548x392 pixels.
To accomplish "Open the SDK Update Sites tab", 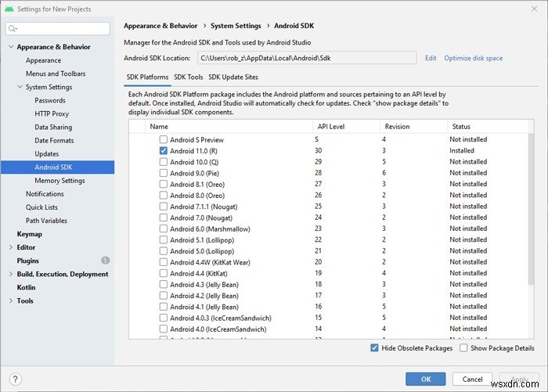I will pyautogui.click(x=233, y=77).
